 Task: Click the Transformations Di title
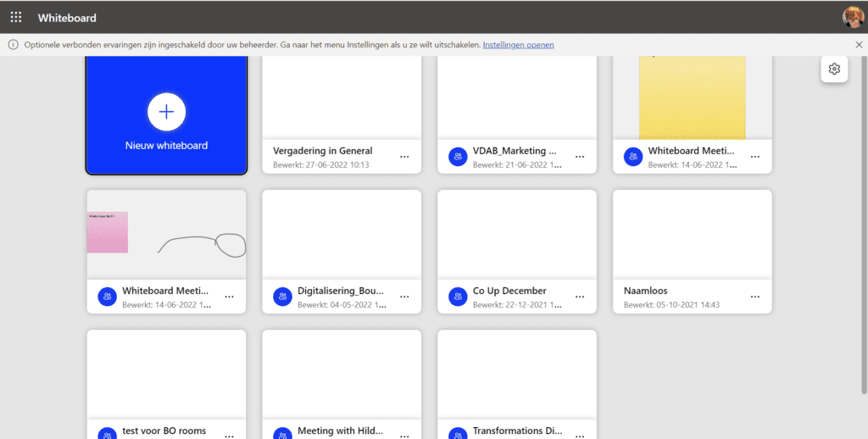pos(517,431)
